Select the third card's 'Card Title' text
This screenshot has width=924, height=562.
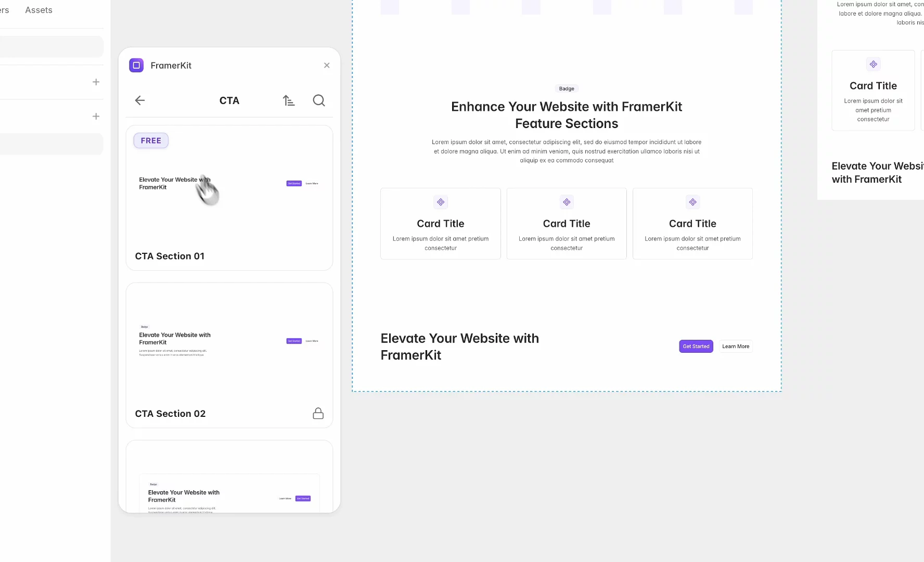click(692, 224)
